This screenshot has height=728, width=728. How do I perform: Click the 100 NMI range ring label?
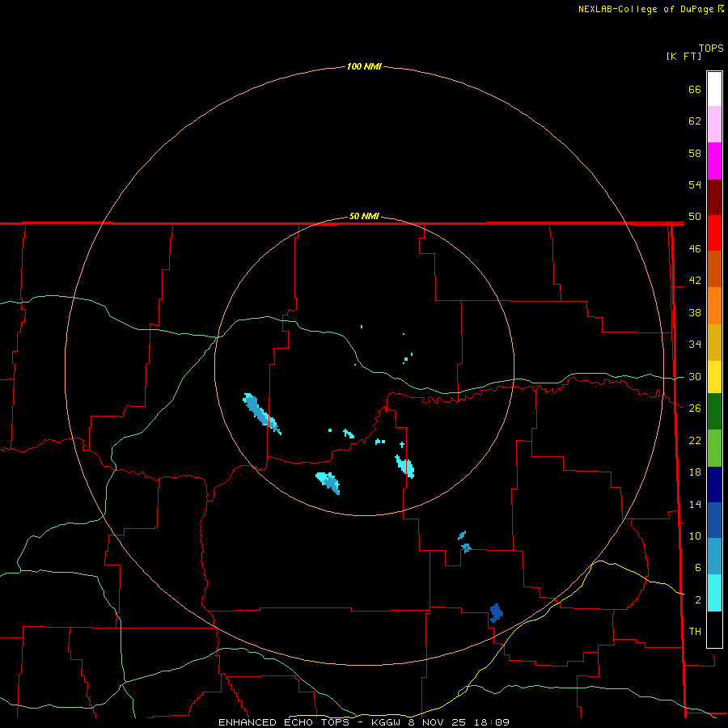click(x=364, y=66)
